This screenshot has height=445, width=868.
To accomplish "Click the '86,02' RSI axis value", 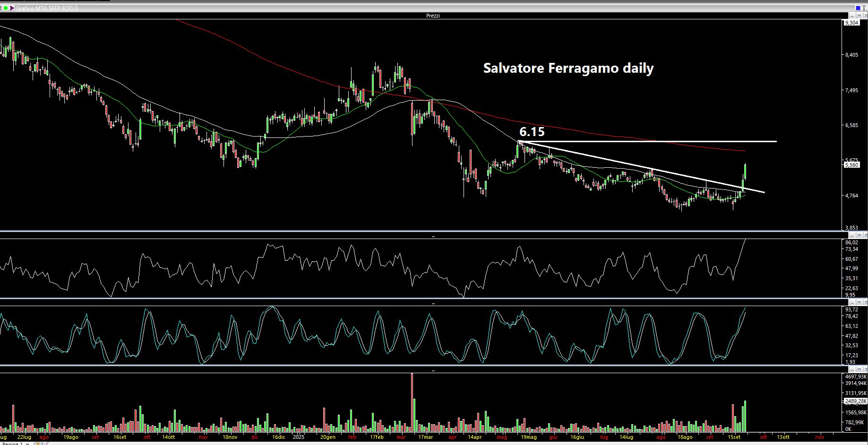I will click(851, 242).
